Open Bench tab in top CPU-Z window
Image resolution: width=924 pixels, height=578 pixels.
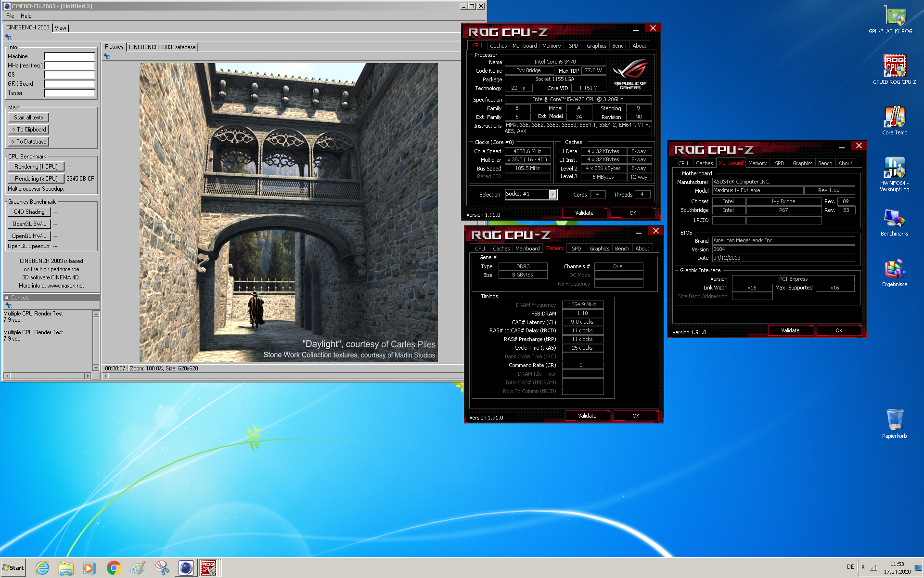click(x=619, y=46)
